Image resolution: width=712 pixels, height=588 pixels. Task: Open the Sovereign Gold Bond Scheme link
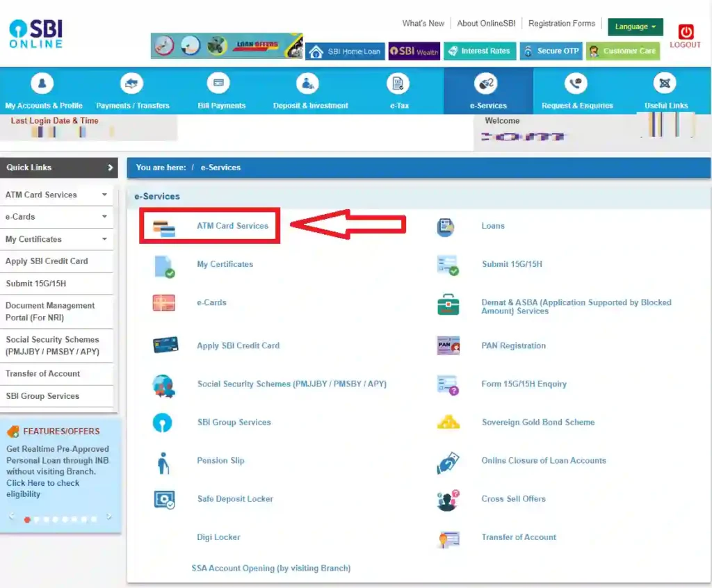(538, 423)
